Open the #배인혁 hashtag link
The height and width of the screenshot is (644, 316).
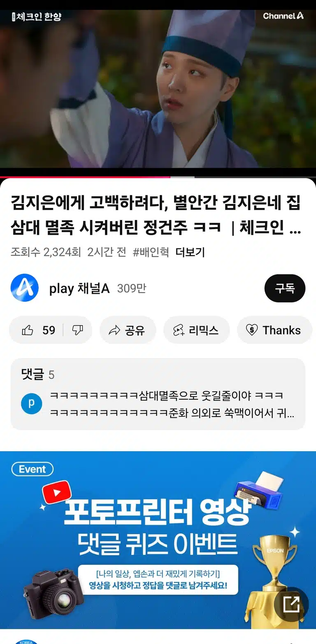[151, 252]
